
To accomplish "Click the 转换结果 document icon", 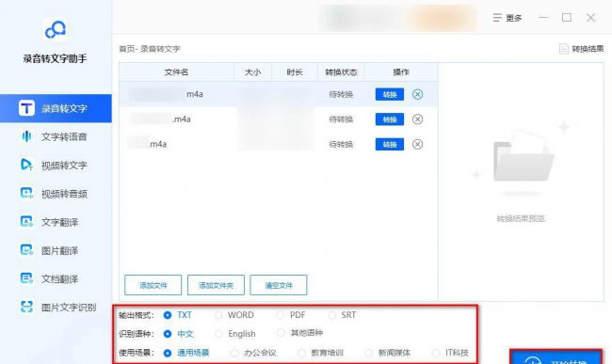I will click(563, 49).
